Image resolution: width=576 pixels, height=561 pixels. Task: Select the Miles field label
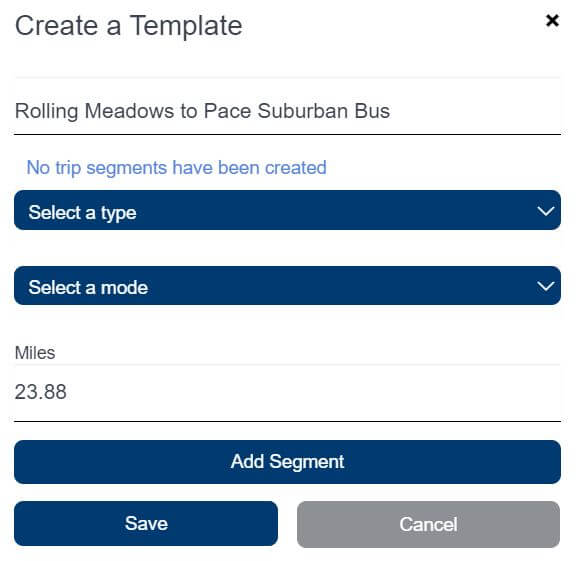coord(35,353)
